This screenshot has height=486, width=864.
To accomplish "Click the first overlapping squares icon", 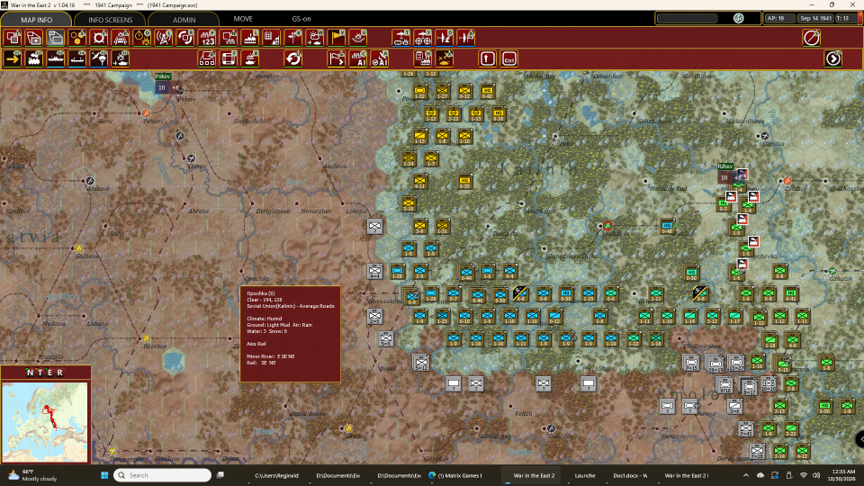I will click(13, 38).
